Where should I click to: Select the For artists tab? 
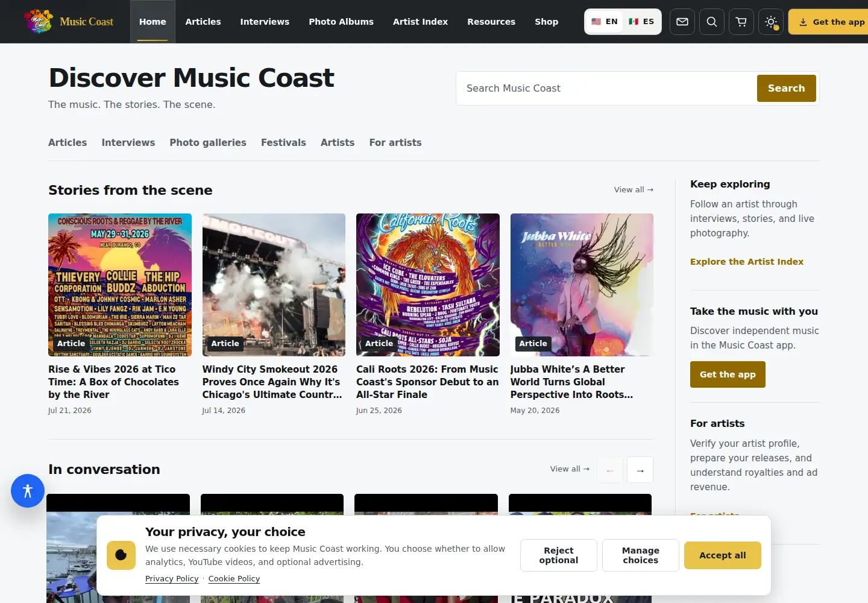(x=395, y=143)
